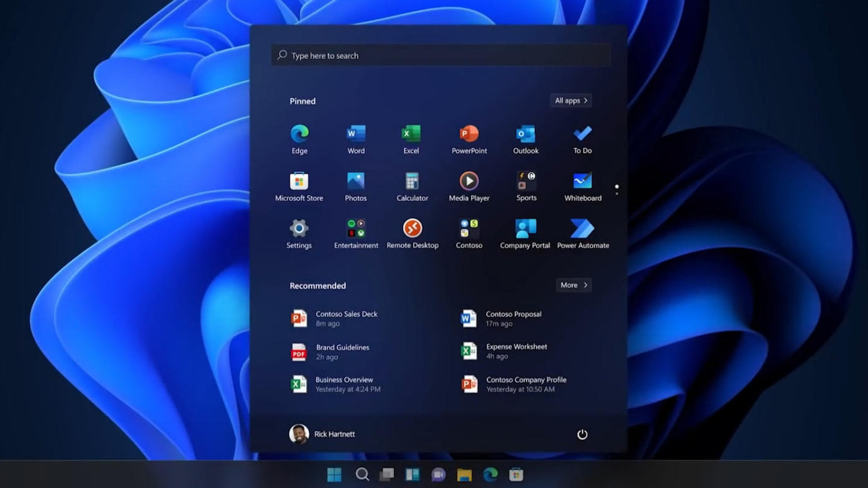Screen dimensions: 868x488
Task: Launch Outlook
Action: point(525,134)
